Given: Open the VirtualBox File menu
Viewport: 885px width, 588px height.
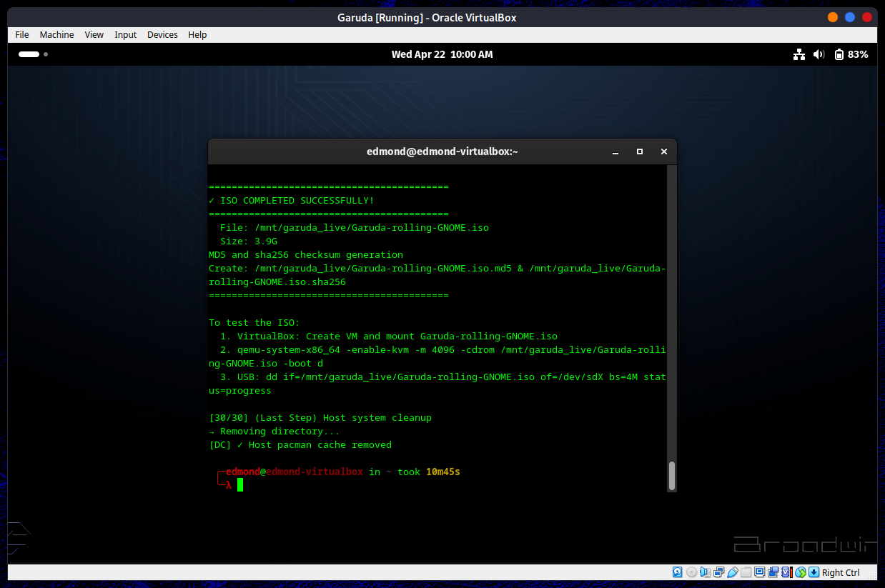Looking at the screenshot, I should (x=22, y=34).
